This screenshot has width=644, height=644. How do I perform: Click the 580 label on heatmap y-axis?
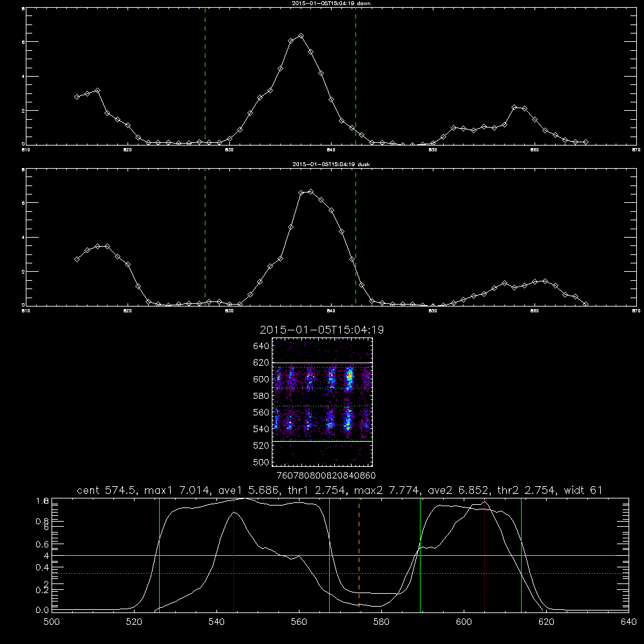[261, 395]
